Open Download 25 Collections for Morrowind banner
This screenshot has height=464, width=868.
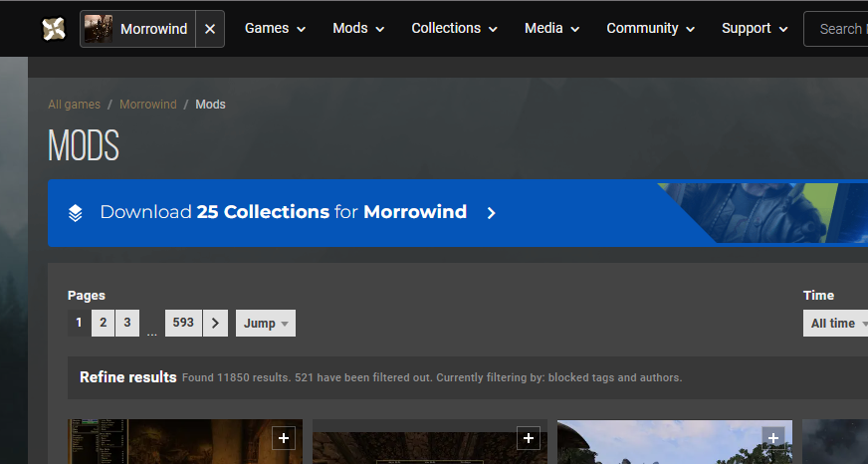coord(458,213)
